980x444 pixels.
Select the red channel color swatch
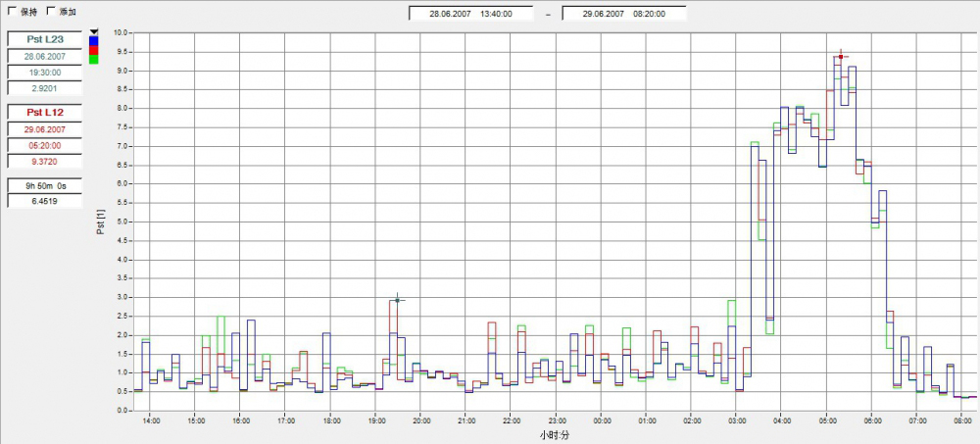(x=93, y=50)
